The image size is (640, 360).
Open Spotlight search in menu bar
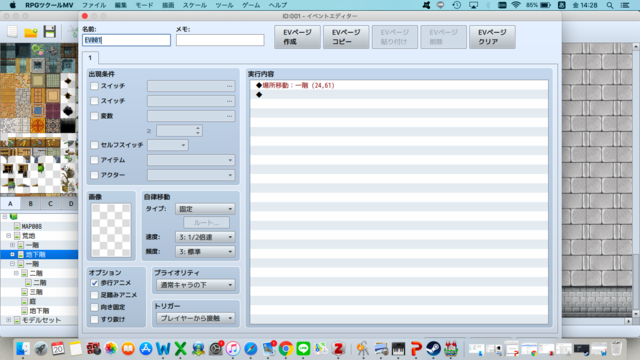(x=610, y=5)
